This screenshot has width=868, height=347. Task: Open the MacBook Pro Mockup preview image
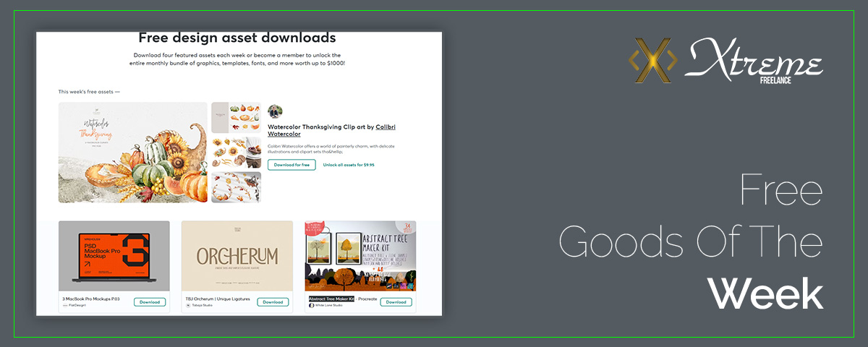pos(114,256)
